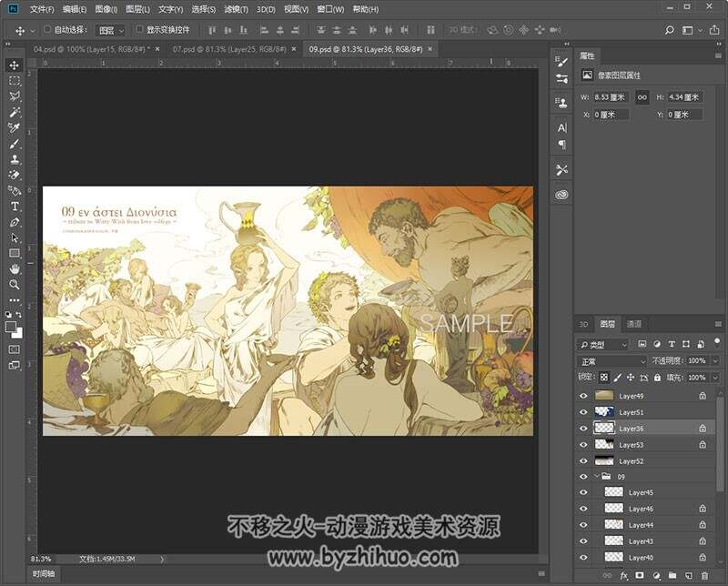
Task: Select the Lasso tool
Action: pyautogui.click(x=15, y=96)
